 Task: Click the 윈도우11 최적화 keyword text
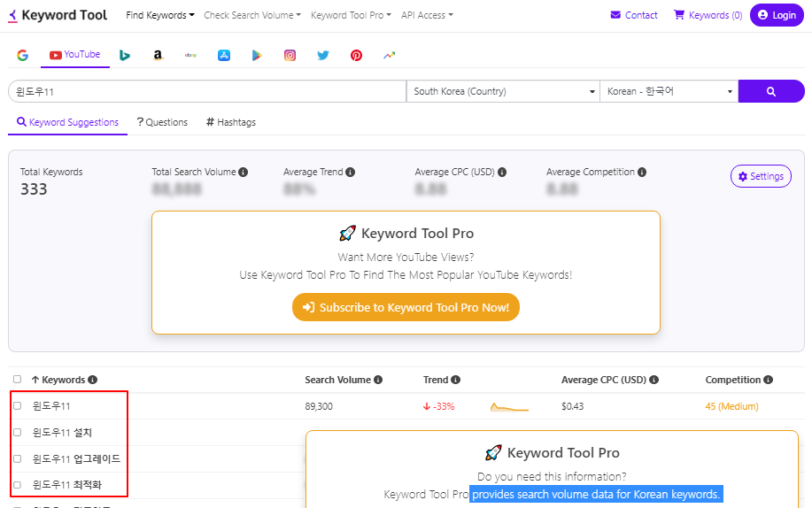(x=66, y=485)
